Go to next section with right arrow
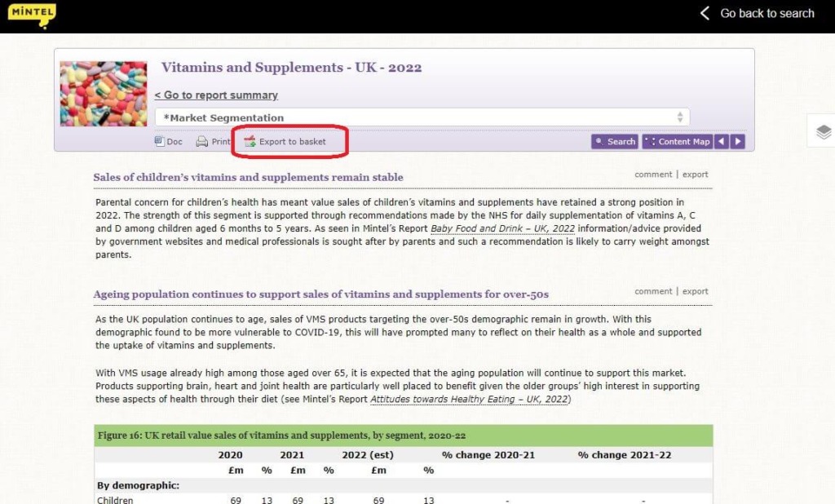This screenshot has width=835, height=504. pyautogui.click(x=737, y=142)
